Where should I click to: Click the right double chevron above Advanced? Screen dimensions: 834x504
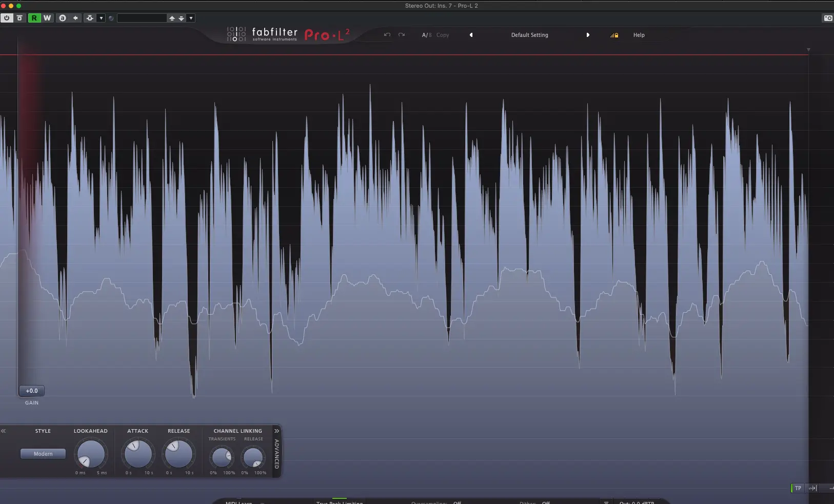tap(276, 431)
